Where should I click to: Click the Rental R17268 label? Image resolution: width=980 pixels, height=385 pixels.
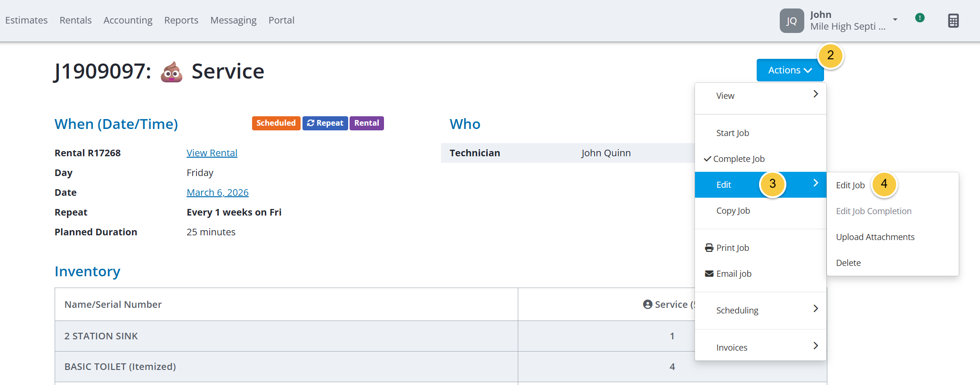click(88, 153)
